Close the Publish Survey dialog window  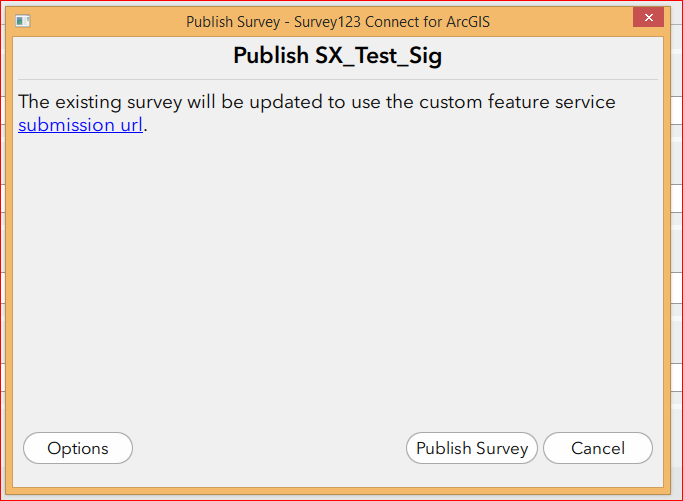coord(648,19)
